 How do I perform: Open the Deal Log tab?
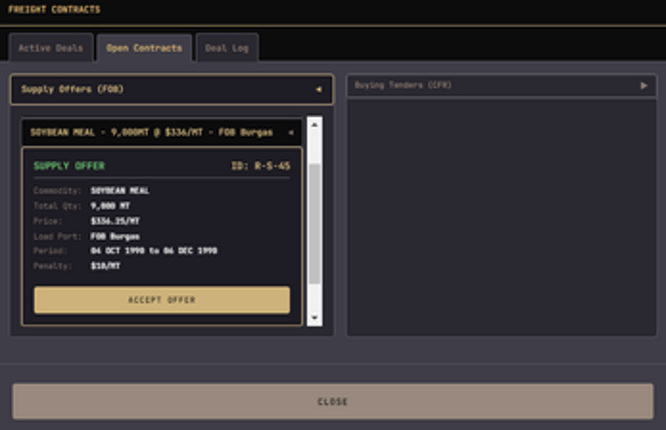(x=226, y=48)
